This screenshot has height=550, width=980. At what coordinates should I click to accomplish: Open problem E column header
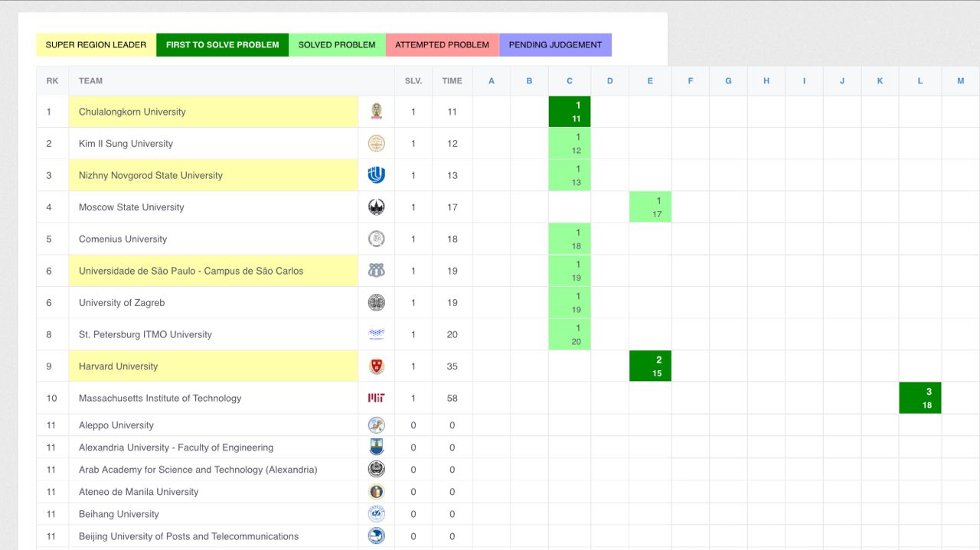(x=650, y=81)
